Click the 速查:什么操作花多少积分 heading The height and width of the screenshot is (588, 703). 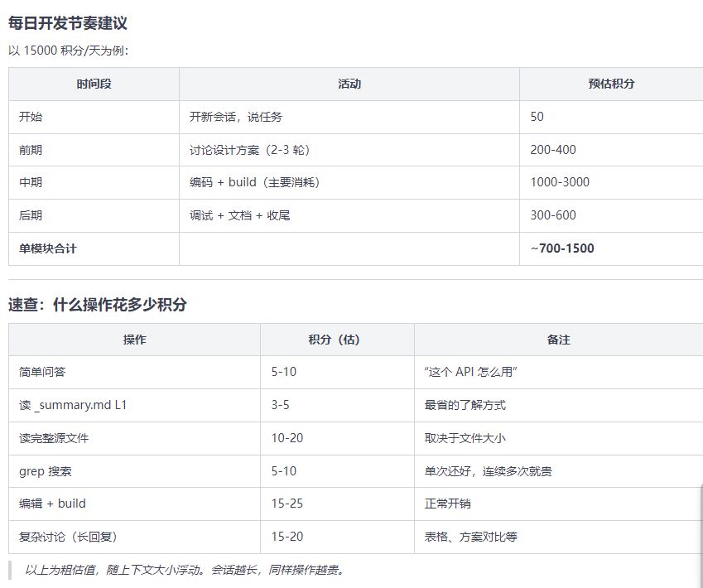(98, 305)
